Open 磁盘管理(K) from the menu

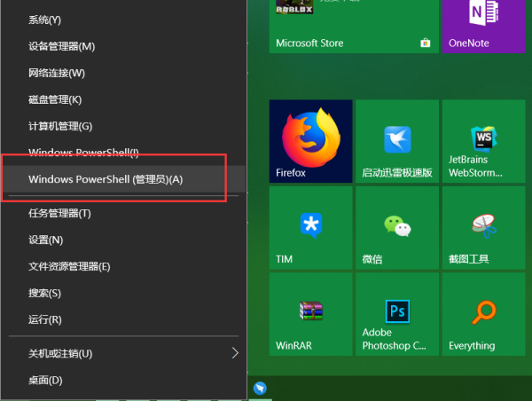click(123, 100)
